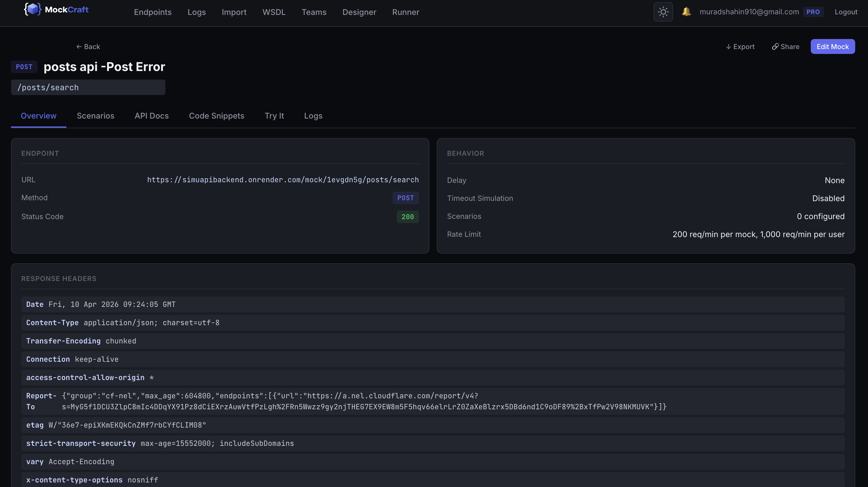The height and width of the screenshot is (487, 868).
Task: Open the Runner page
Action: (405, 12)
